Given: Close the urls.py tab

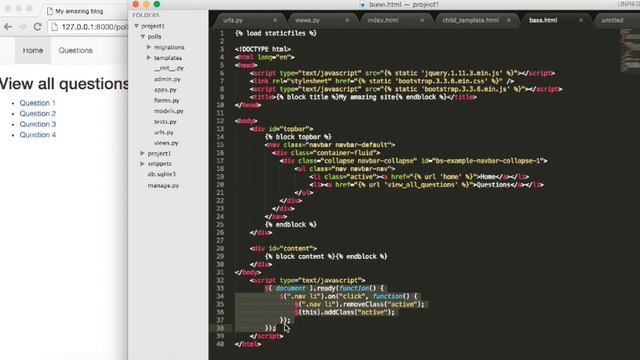Looking at the screenshot, I should [x=275, y=20].
